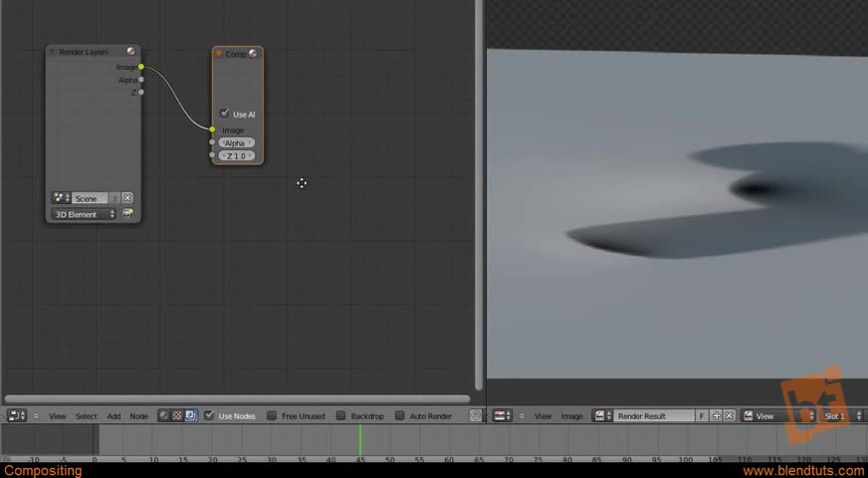The image size is (868, 478).
Task: Click the Render Result name field
Action: pos(654,415)
